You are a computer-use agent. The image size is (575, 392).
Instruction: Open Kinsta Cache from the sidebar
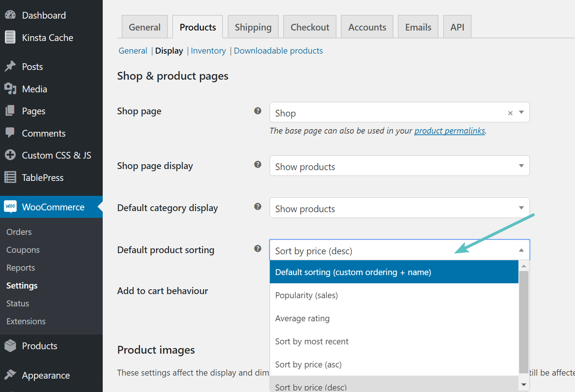point(10,37)
